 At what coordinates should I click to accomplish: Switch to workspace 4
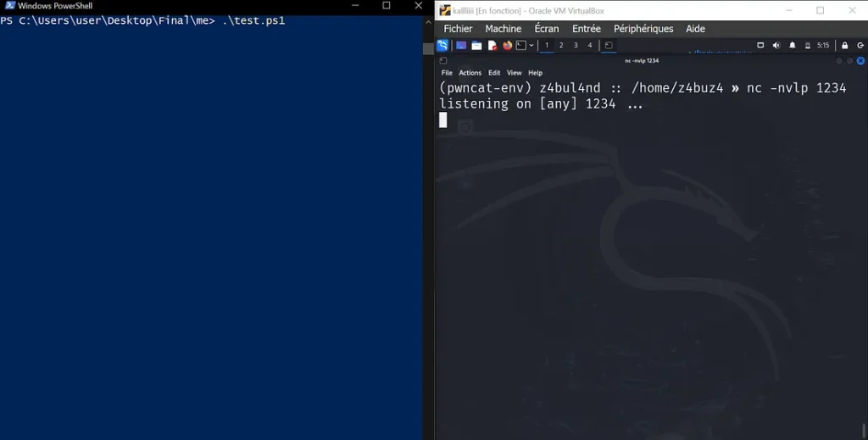pos(590,46)
